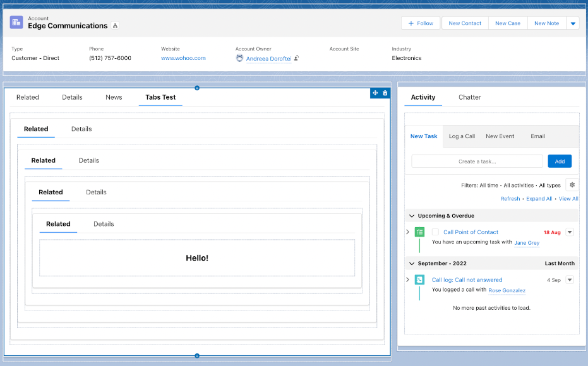Select the Log a Call tab
This screenshot has height=366, width=588.
pyautogui.click(x=462, y=136)
